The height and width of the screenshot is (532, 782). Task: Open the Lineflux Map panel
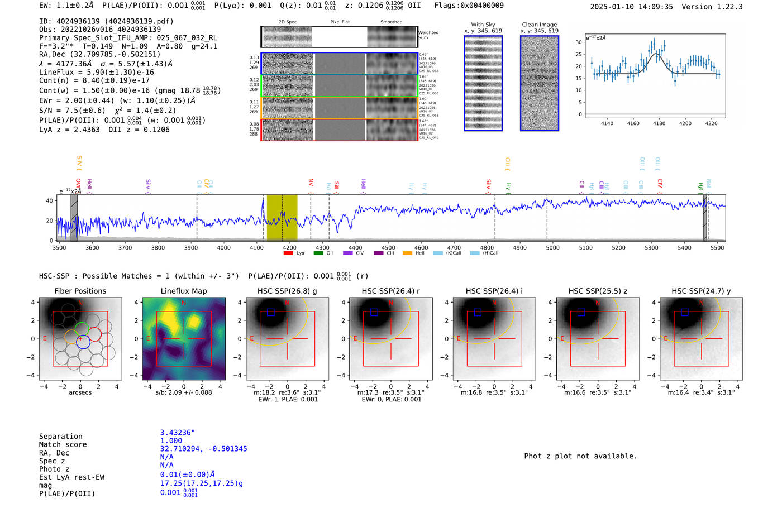pos(184,339)
